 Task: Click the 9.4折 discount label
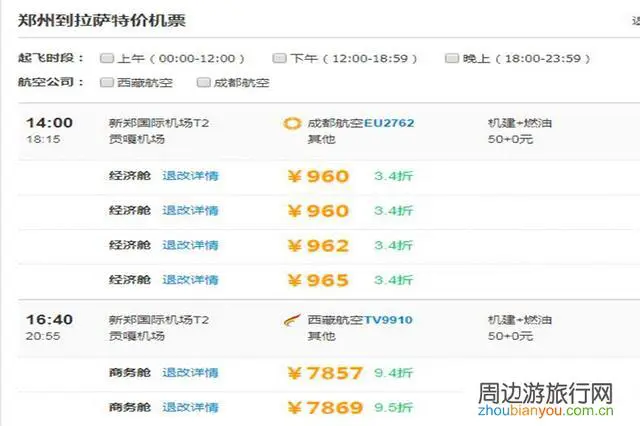393,373
